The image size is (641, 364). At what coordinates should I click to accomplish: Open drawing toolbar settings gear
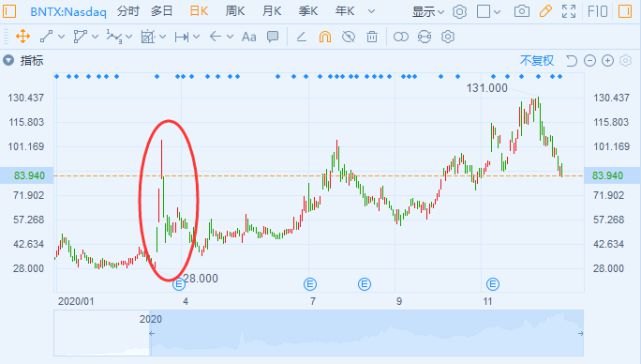tap(448, 37)
